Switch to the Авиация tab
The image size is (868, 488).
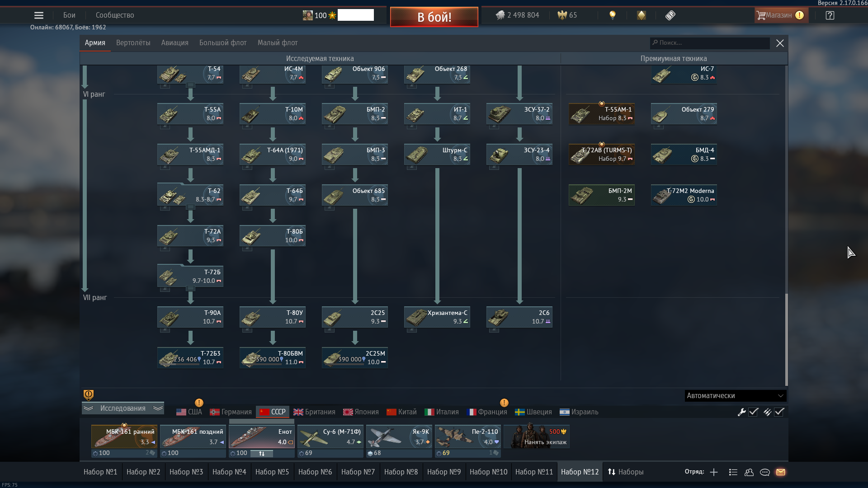(x=175, y=43)
